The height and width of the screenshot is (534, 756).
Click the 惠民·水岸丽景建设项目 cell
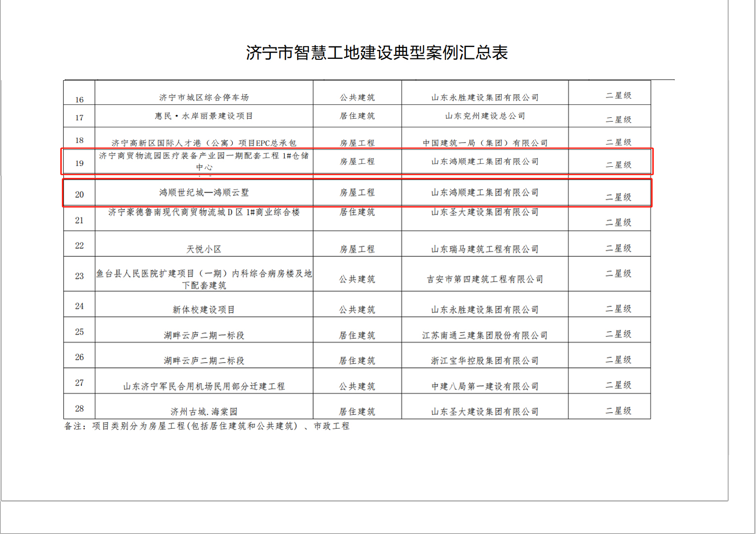(204, 116)
